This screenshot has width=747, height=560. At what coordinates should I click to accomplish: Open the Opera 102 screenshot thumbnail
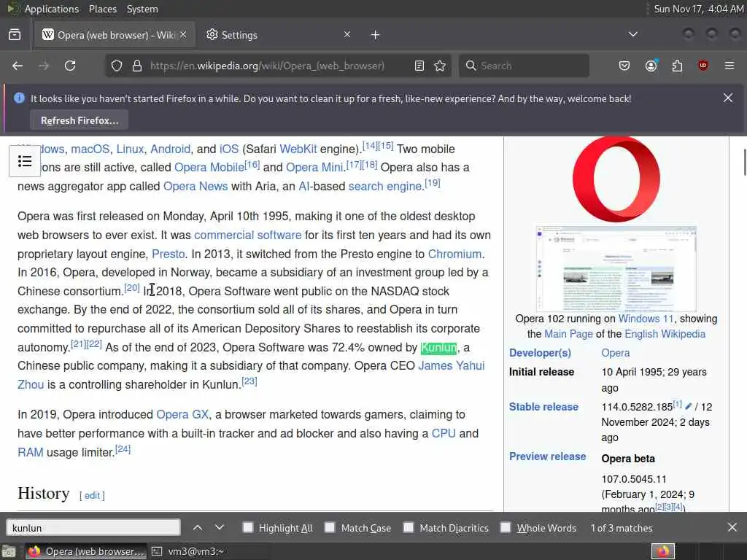[616, 269]
